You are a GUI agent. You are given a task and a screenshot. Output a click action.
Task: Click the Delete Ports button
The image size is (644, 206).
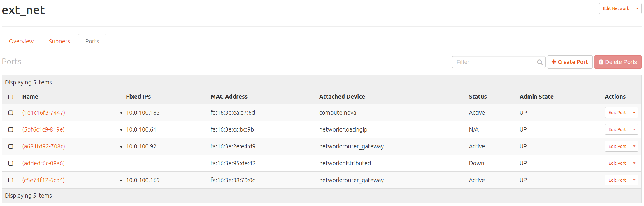[x=617, y=62]
